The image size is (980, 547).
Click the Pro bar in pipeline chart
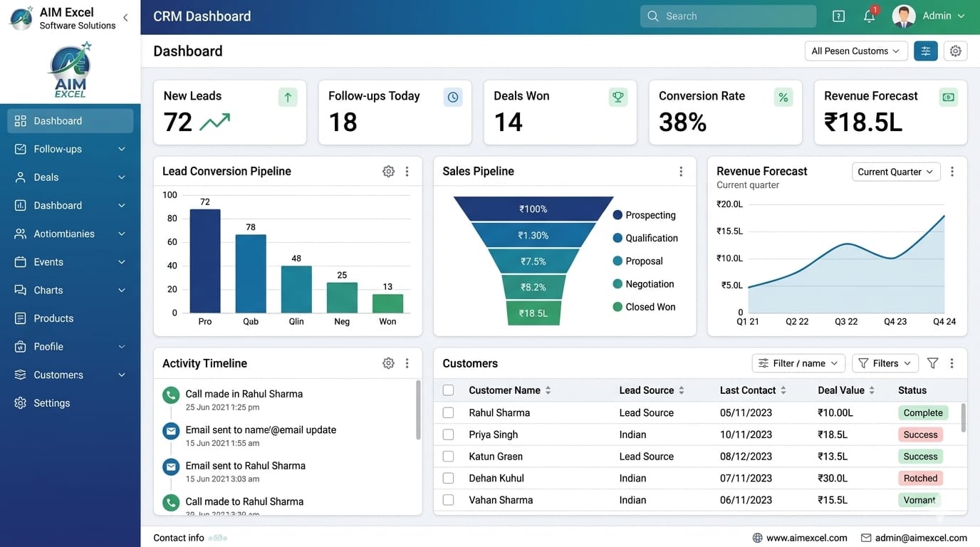[205, 261]
